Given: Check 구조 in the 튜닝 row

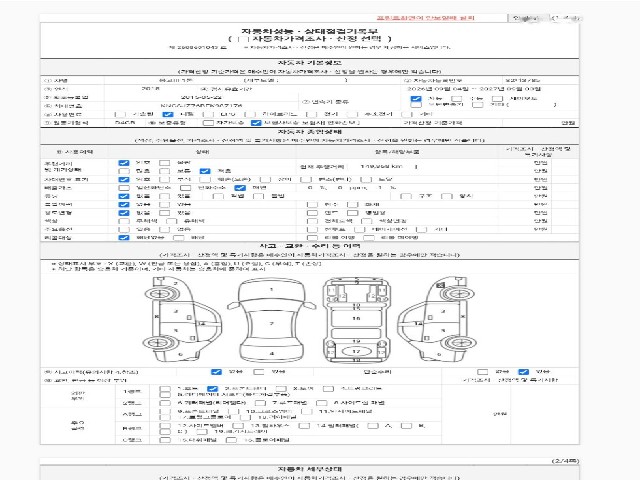Looking at the screenshot, I should click(406, 196).
